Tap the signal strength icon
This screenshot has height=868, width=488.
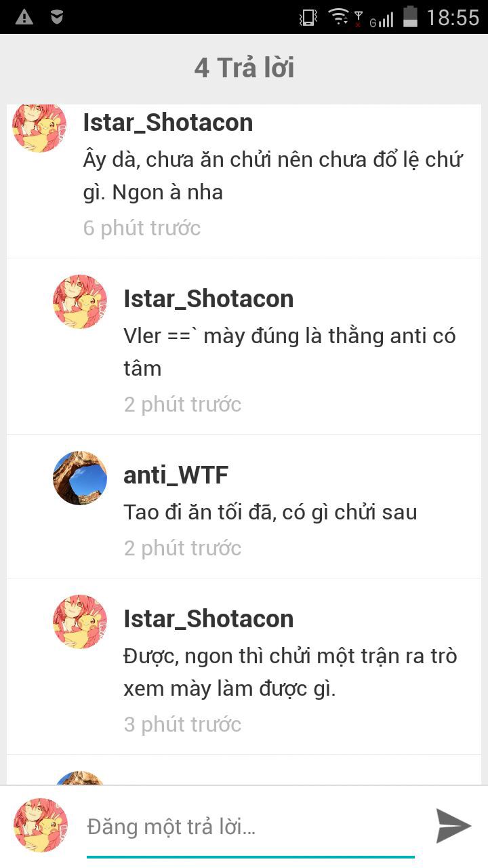pyautogui.click(x=382, y=18)
